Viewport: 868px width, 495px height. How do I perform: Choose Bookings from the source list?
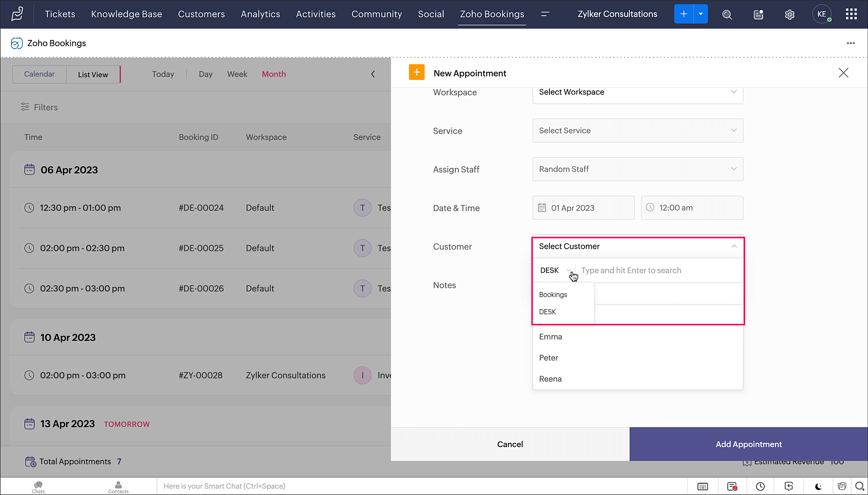click(553, 294)
